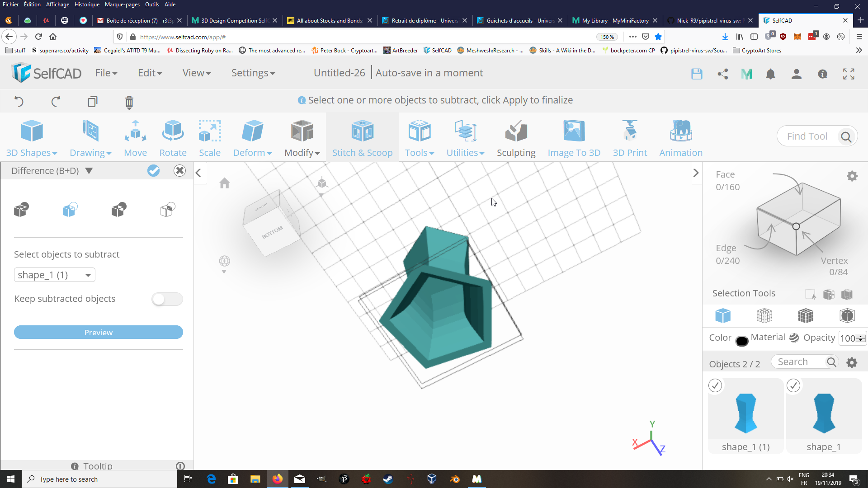Toggle Keep subtracted objects switch
The width and height of the screenshot is (868, 488).
(x=167, y=299)
